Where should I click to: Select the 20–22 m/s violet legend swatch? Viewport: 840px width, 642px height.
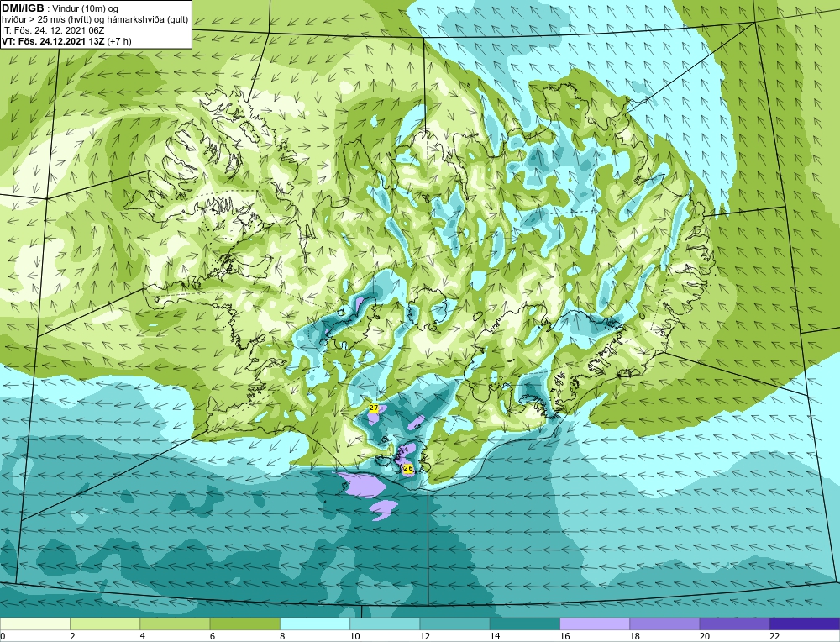[x=734, y=624]
